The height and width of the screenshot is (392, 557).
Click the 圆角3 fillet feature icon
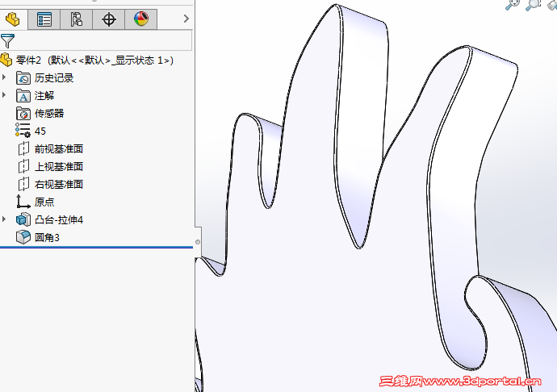(23, 237)
